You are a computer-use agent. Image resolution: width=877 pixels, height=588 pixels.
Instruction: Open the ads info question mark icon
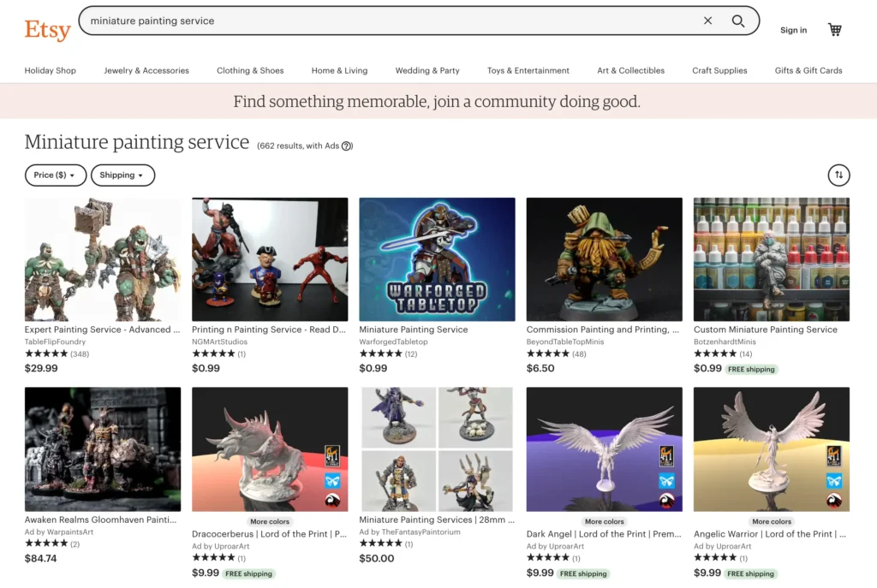(347, 146)
